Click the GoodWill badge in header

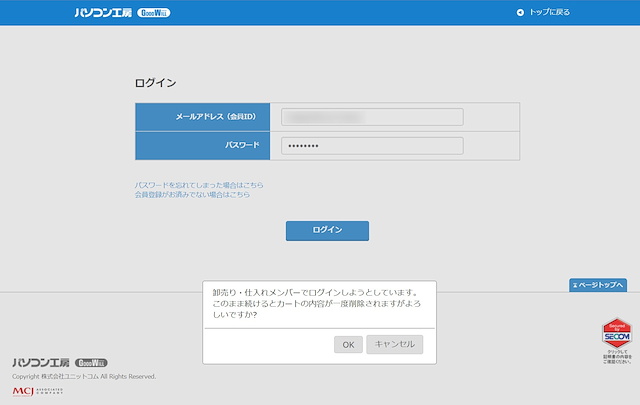click(154, 13)
